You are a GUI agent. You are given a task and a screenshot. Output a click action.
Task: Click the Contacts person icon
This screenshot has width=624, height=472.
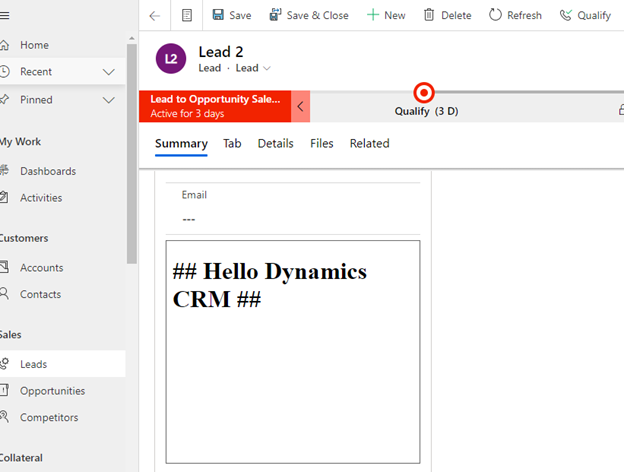tap(4, 294)
